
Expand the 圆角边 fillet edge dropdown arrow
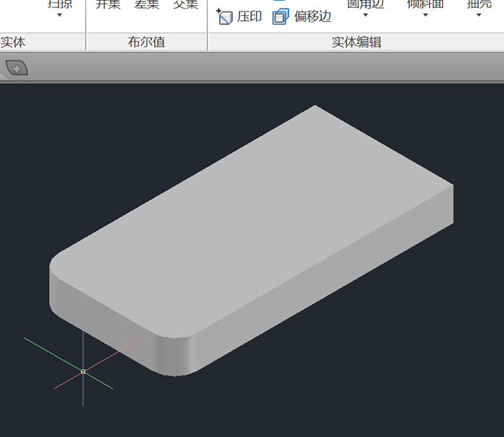tap(366, 15)
